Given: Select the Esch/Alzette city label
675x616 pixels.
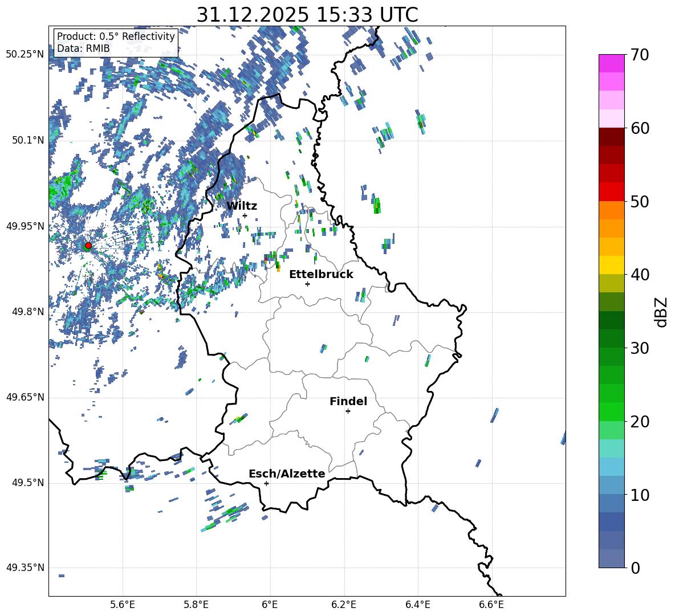Looking at the screenshot, I should [x=287, y=474].
